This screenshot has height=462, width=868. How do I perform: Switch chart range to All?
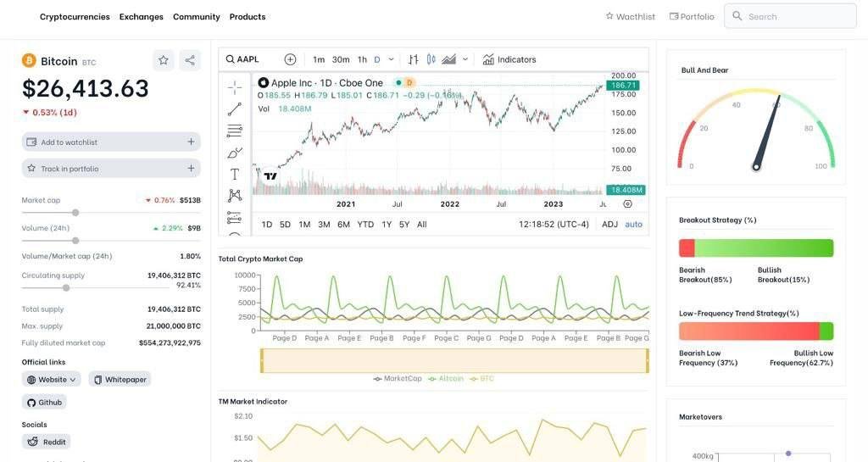422,225
